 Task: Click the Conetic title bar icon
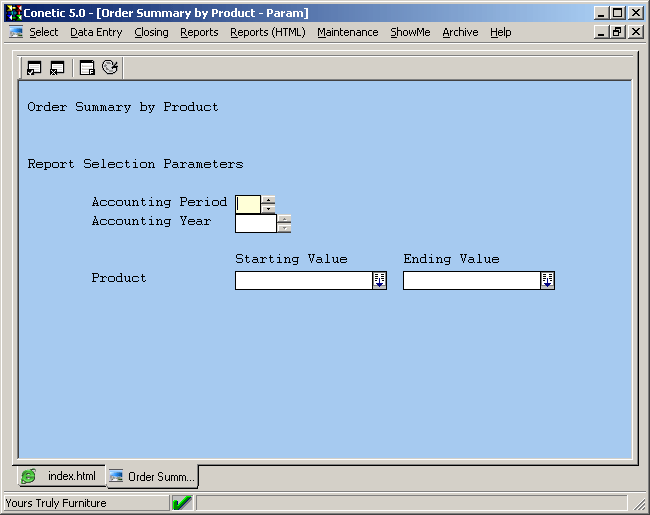(12, 12)
